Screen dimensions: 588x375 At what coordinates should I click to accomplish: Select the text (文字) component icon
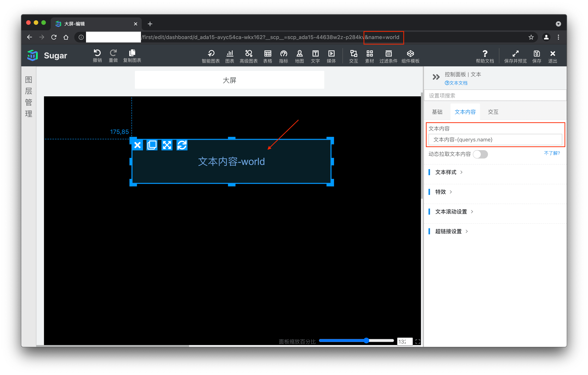tap(315, 53)
